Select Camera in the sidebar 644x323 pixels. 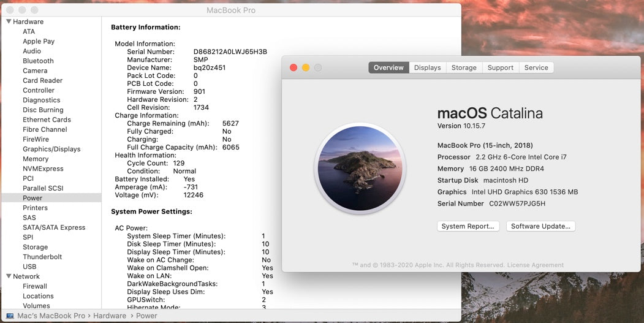[35, 70]
